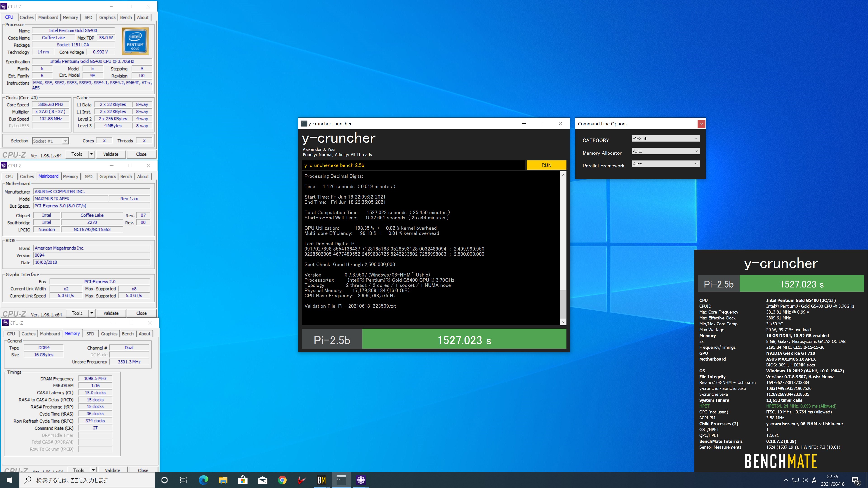Open Memory tab in top CPU-Z
The height and width of the screenshot is (488, 868).
click(x=70, y=17)
